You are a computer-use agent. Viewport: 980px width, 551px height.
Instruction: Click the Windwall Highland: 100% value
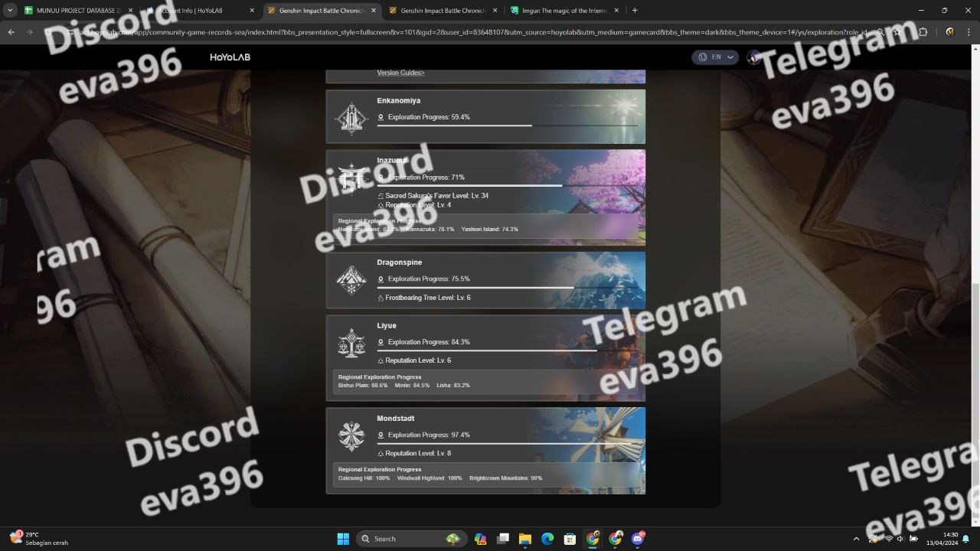tap(430, 478)
